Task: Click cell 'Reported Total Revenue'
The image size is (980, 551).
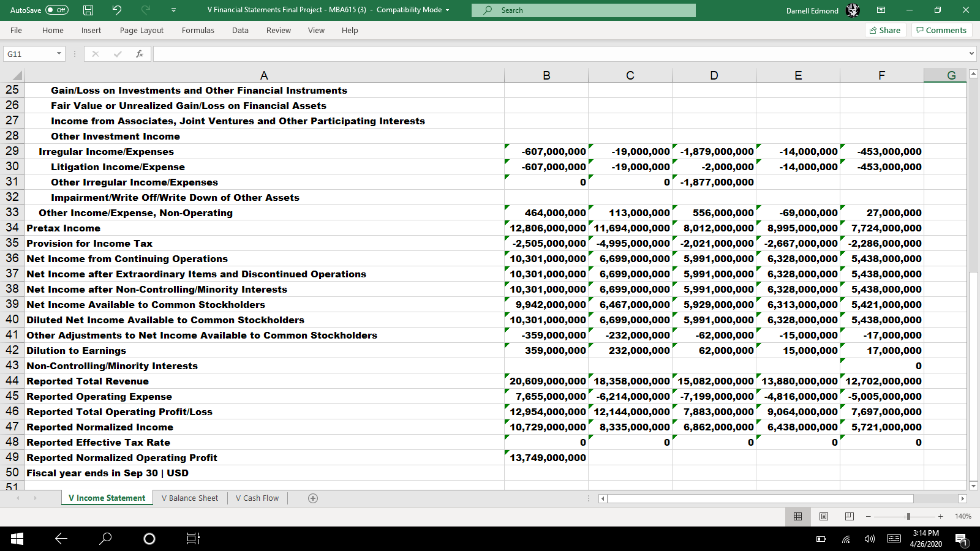Action: pos(264,381)
